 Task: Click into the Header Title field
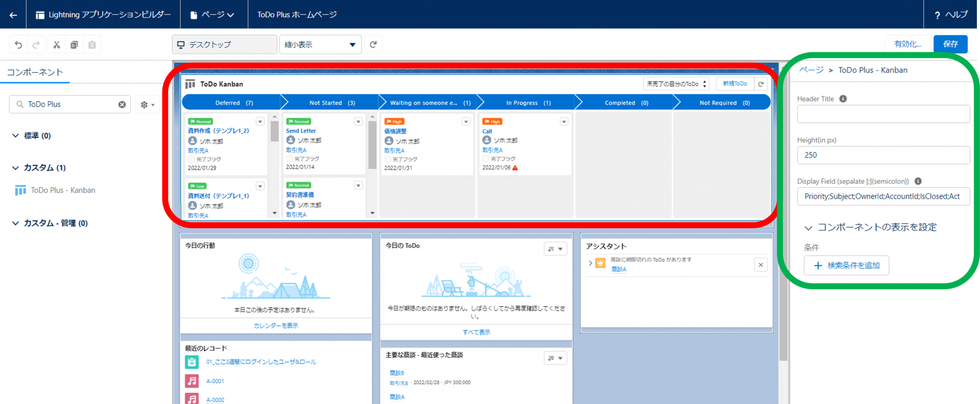pyautogui.click(x=883, y=114)
